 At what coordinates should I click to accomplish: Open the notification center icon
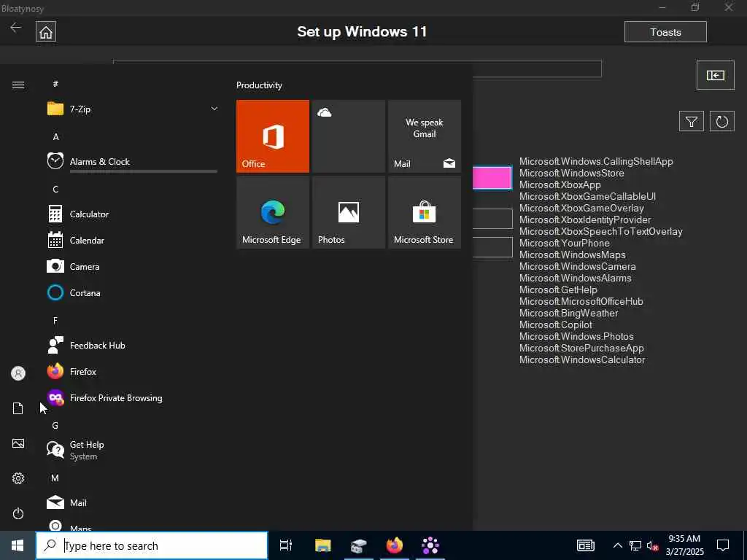pos(723,545)
